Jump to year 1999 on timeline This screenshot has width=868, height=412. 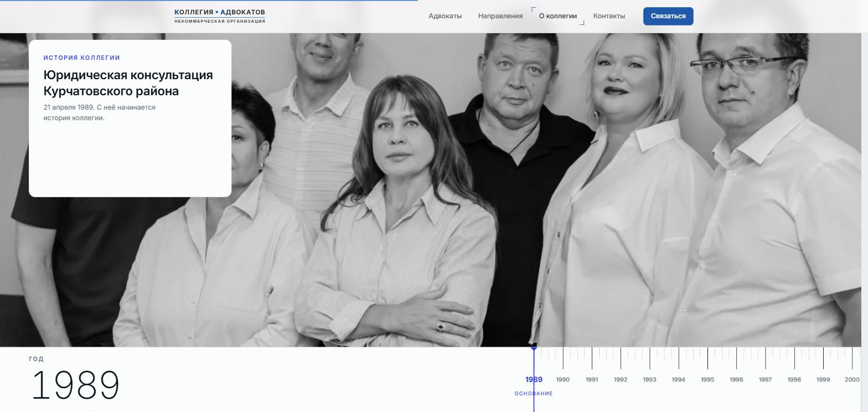pos(823,380)
